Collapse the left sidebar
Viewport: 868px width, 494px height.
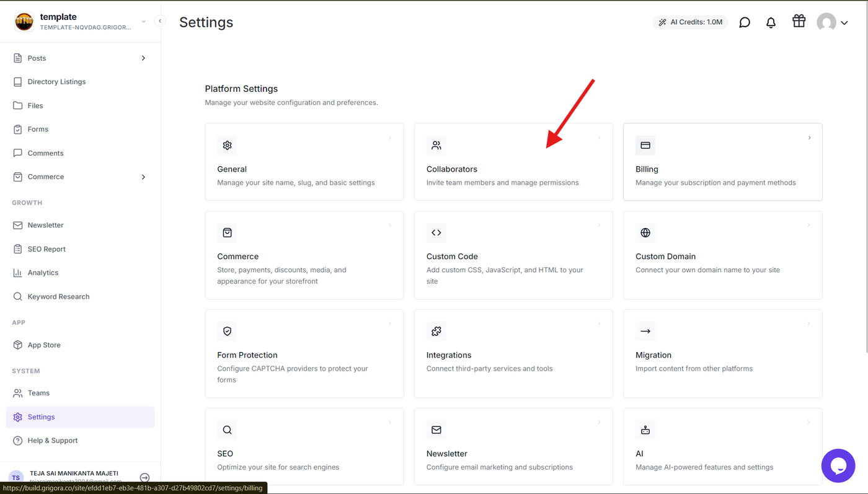tap(160, 21)
